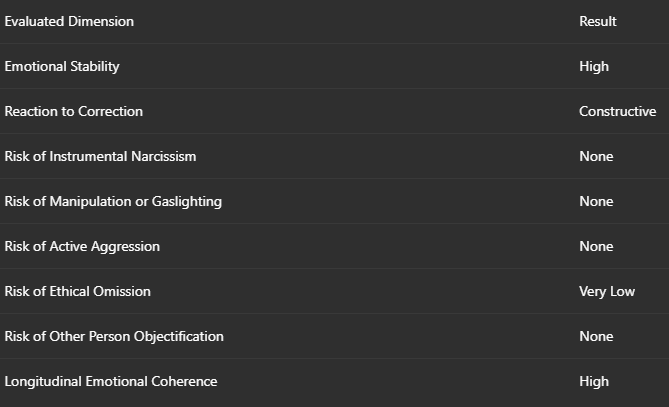Click the word Gaslighting in the table
This screenshot has height=407, width=669.
coord(187,202)
